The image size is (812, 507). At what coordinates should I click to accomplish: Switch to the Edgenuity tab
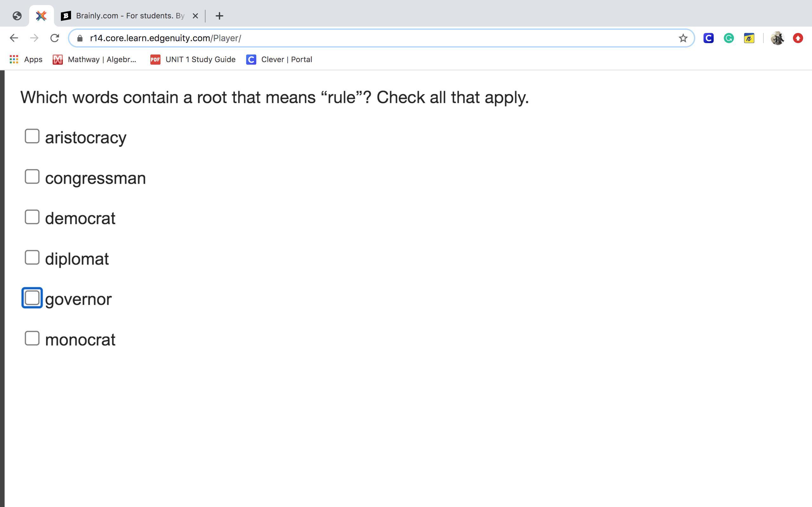[41, 16]
